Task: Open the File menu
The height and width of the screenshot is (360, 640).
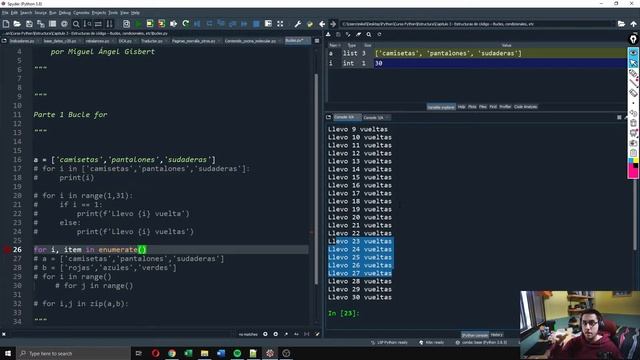Action: coord(5,13)
